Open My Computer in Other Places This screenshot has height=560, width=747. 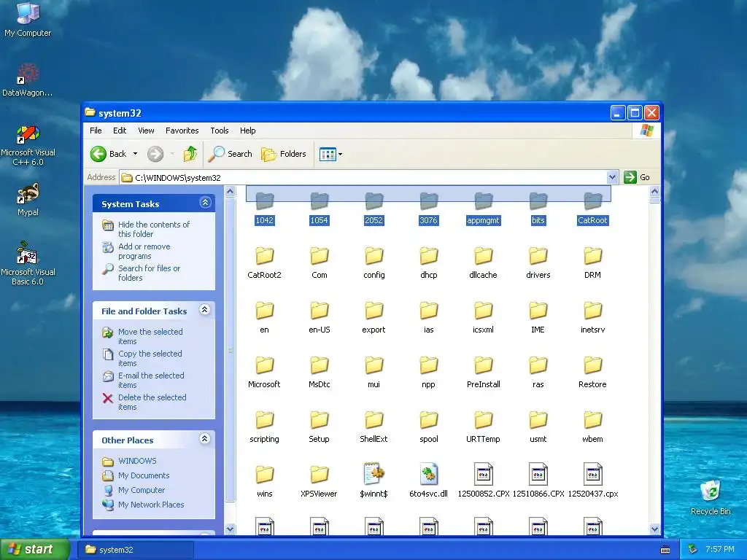[x=141, y=490]
